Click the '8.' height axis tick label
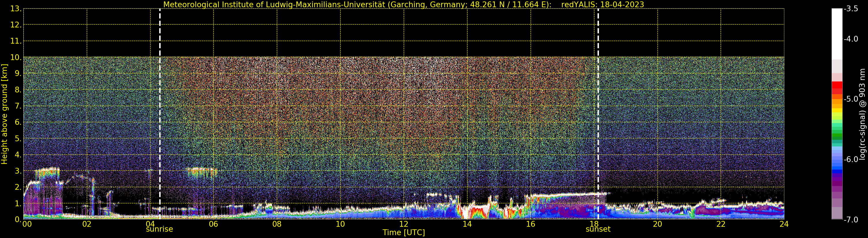 point(18,90)
